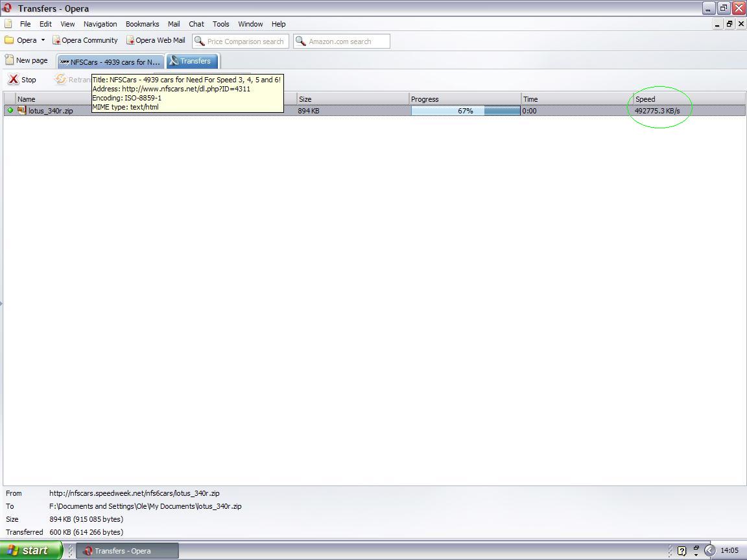Sort by the Name column header
The image size is (747, 560).
coord(155,99)
